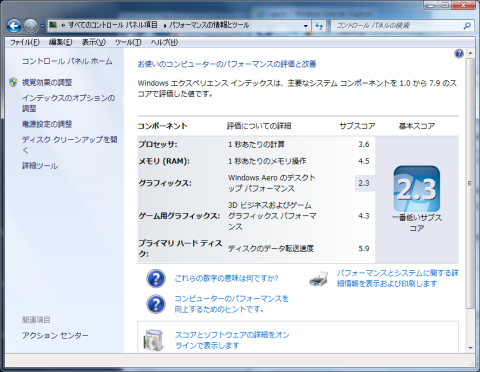Click the プライマリ ハード ディスク: row label
The image size is (480, 372).
(x=180, y=248)
